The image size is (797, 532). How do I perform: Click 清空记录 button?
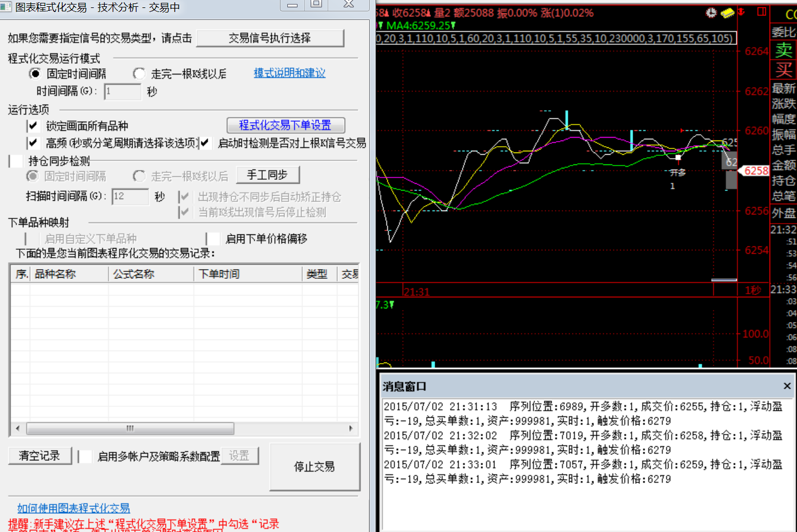click(x=39, y=456)
